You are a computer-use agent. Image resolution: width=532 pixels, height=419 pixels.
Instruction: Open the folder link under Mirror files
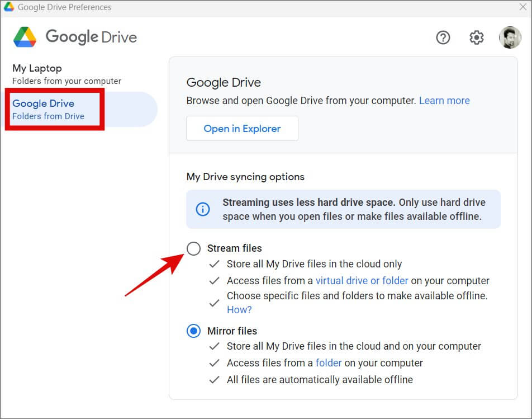point(329,362)
